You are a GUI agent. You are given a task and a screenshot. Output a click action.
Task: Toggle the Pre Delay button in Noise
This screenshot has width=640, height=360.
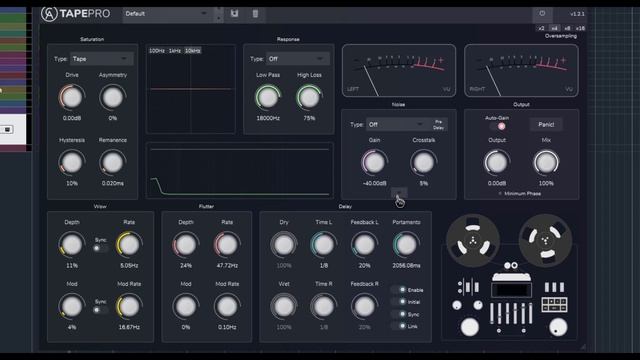pos(438,124)
